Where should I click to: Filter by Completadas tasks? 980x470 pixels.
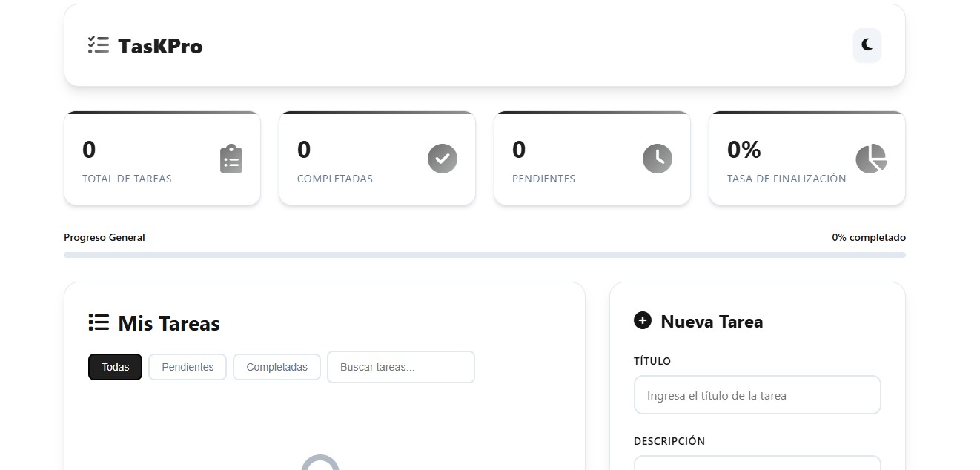point(277,367)
